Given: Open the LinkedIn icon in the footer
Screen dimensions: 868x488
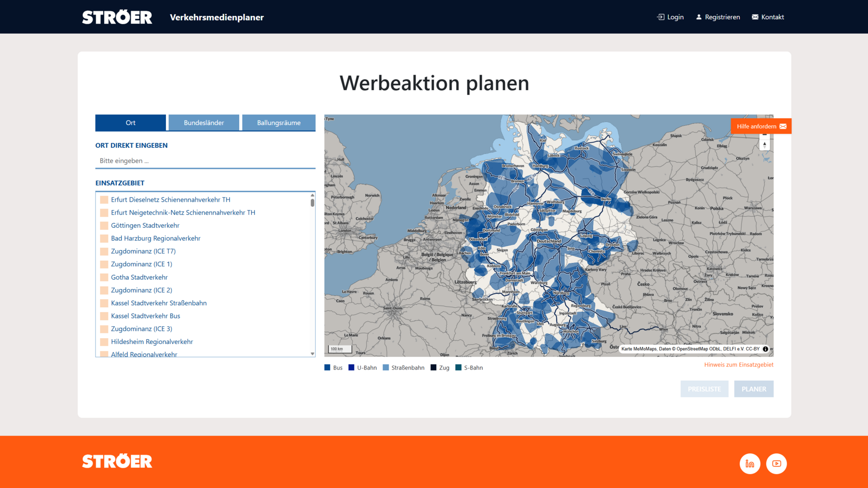Looking at the screenshot, I should pyautogui.click(x=749, y=463).
